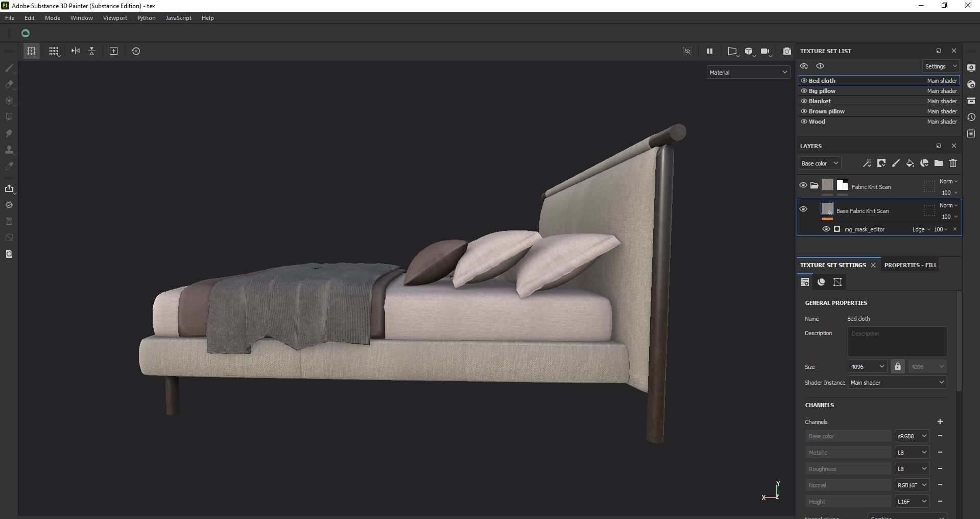Open the Python menu

pyautogui.click(x=146, y=18)
